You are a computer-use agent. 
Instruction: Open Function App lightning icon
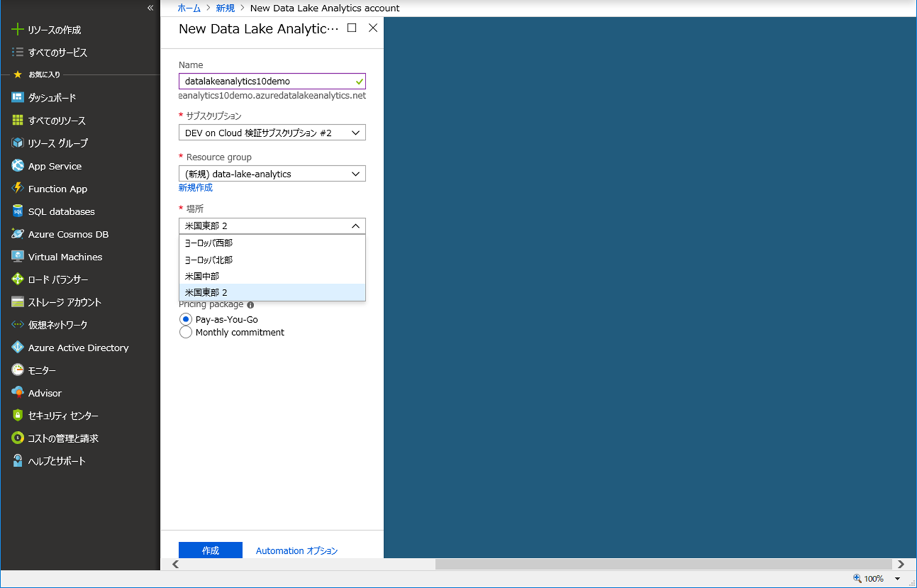tap(18, 188)
